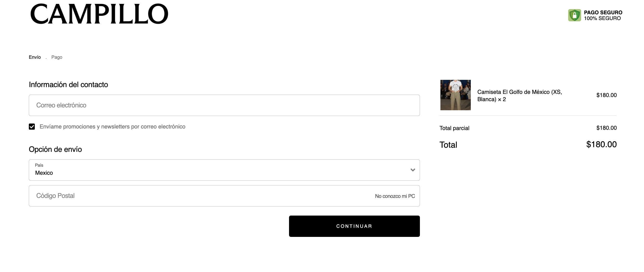
Task: Click the 'Opción de envío' heading
Action: point(55,149)
